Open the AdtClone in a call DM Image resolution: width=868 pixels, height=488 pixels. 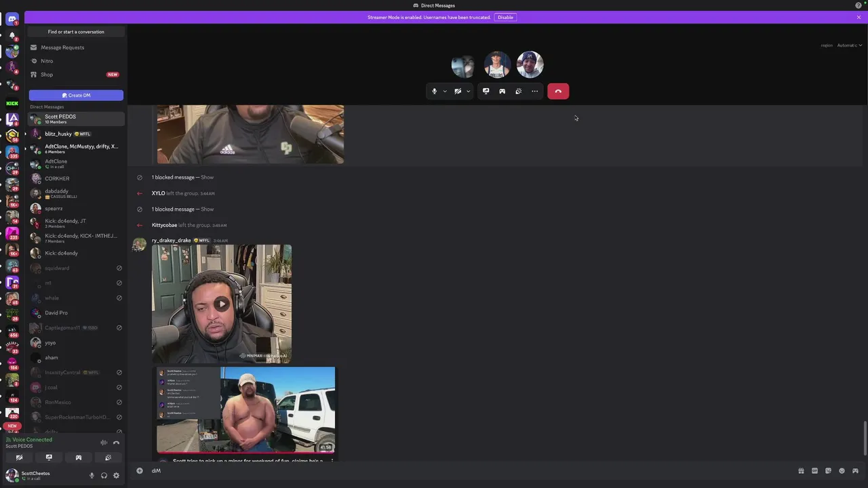76,163
